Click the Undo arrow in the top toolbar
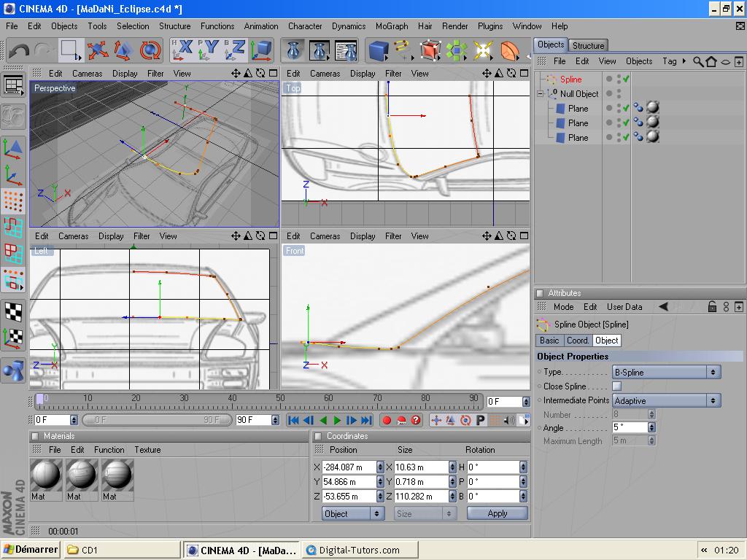 tap(20, 50)
